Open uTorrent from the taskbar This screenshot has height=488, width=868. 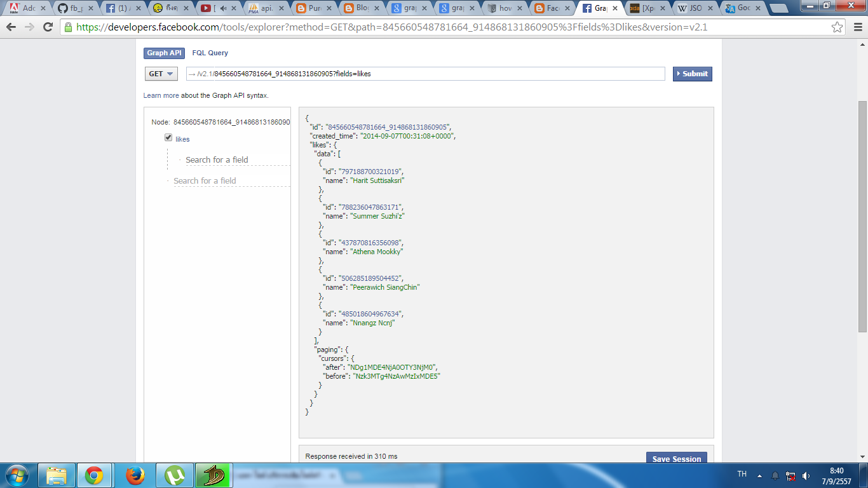tap(173, 475)
